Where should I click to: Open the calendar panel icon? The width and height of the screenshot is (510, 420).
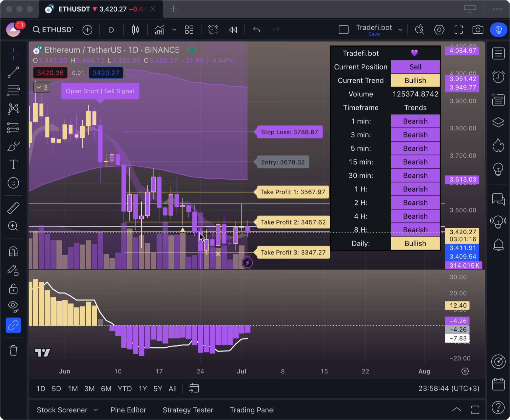tap(498, 384)
